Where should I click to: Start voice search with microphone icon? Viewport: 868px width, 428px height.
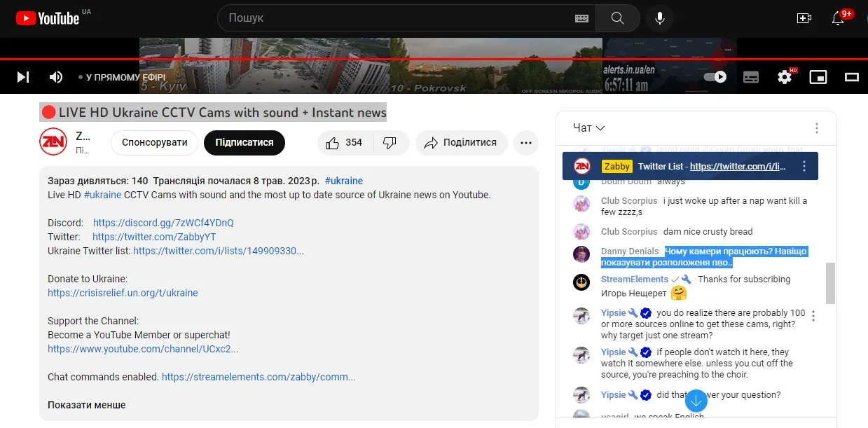coord(659,18)
